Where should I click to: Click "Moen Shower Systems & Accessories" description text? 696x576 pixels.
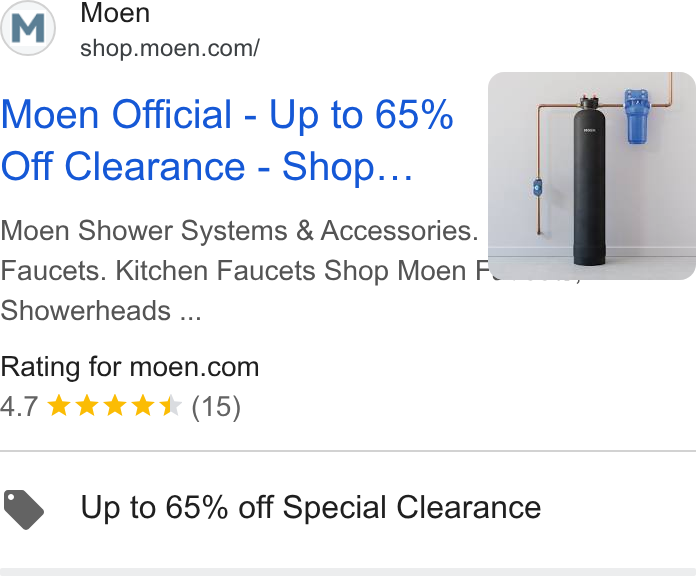click(x=240, y=231)
